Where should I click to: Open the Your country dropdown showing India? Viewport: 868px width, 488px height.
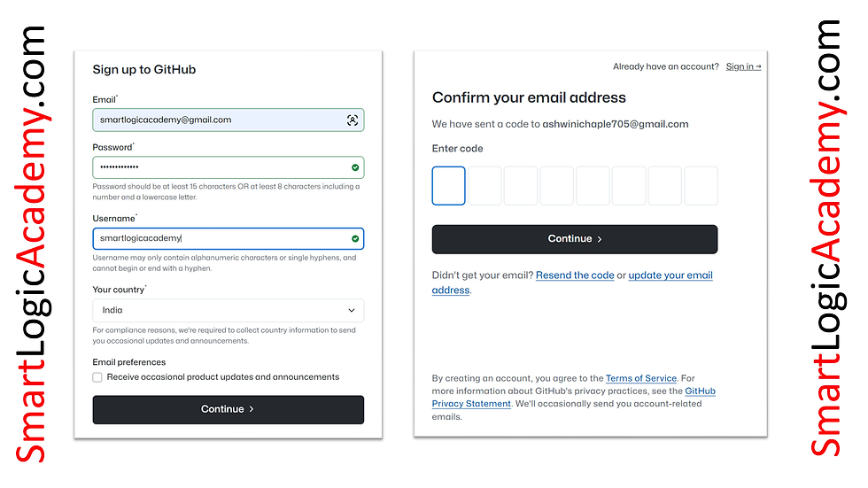pyautogui.click(x=229, y=310)
